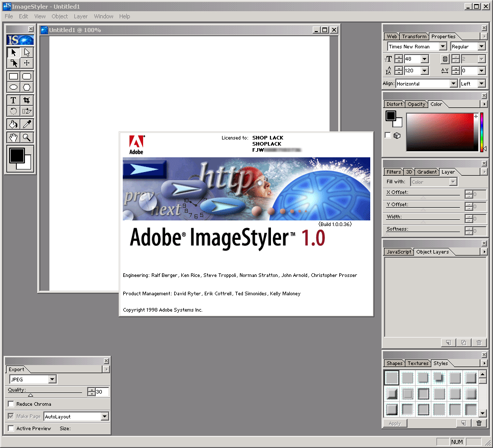This screenshot has height=448, width=493.
Task: Open the File menu
Action: [x=9, y=16]
